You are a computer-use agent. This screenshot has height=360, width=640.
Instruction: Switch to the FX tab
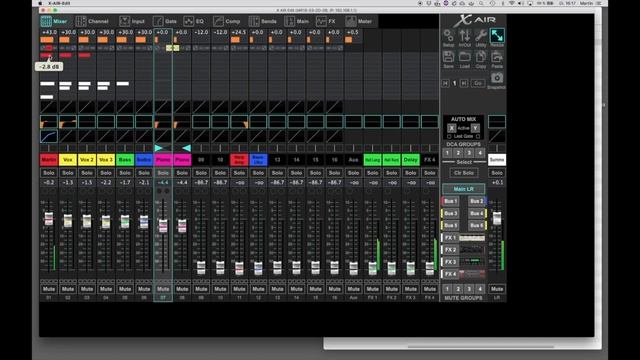click(x=326, y=21)
